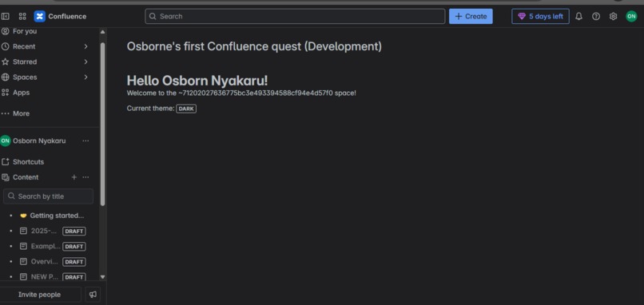644x305 pixels.
Task: Collapse the sidebar with the panel icon
Action: tap(5, 17)
